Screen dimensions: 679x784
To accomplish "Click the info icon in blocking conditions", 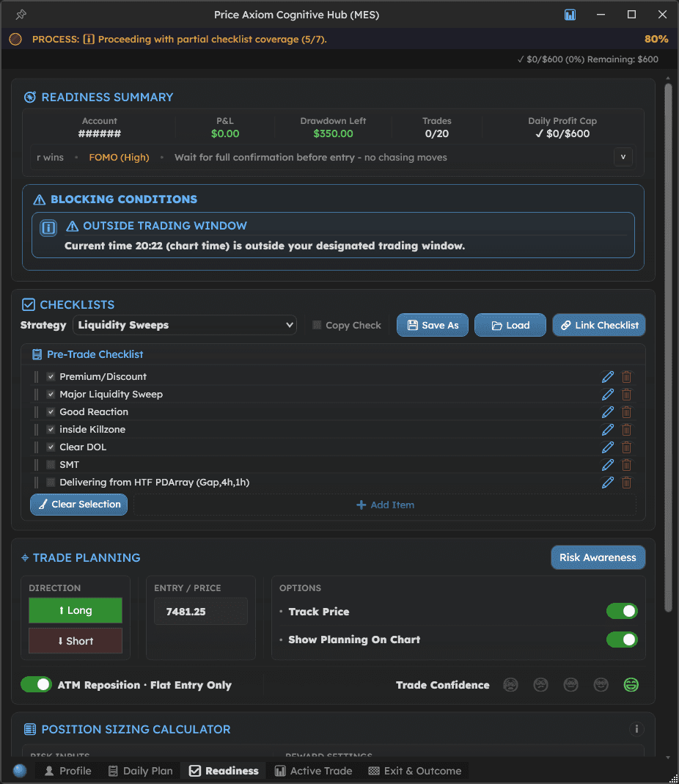I will (x=48, y=228).
